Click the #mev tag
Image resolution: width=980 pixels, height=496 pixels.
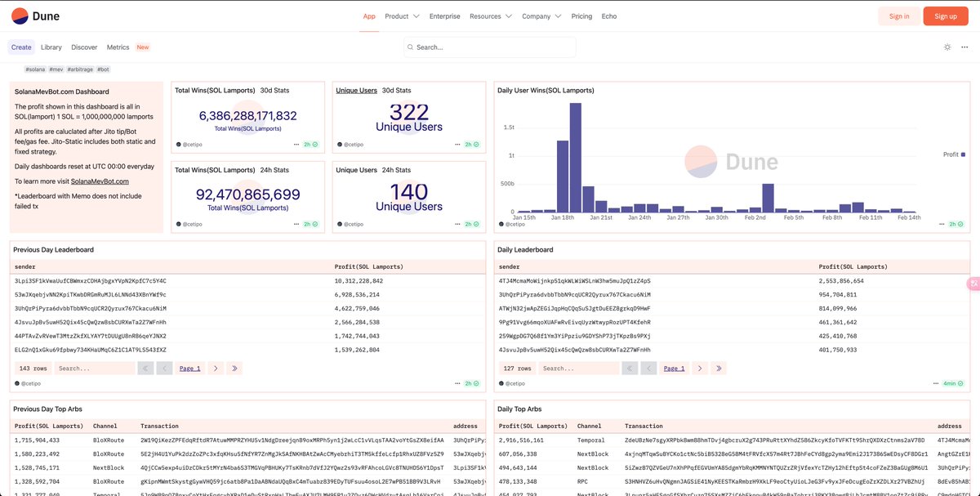click(56, 69)
